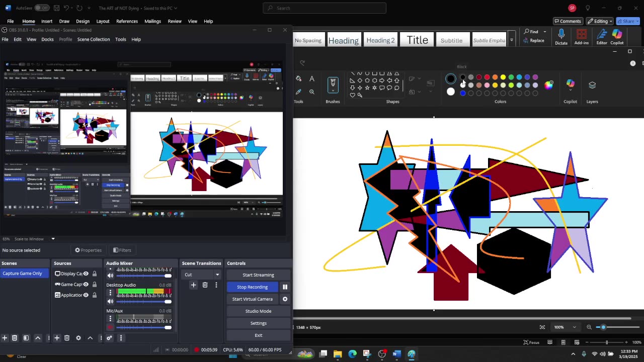Screen dimensions: 644x362
Task: Expand the Word styles gallery
Action: 511,40
